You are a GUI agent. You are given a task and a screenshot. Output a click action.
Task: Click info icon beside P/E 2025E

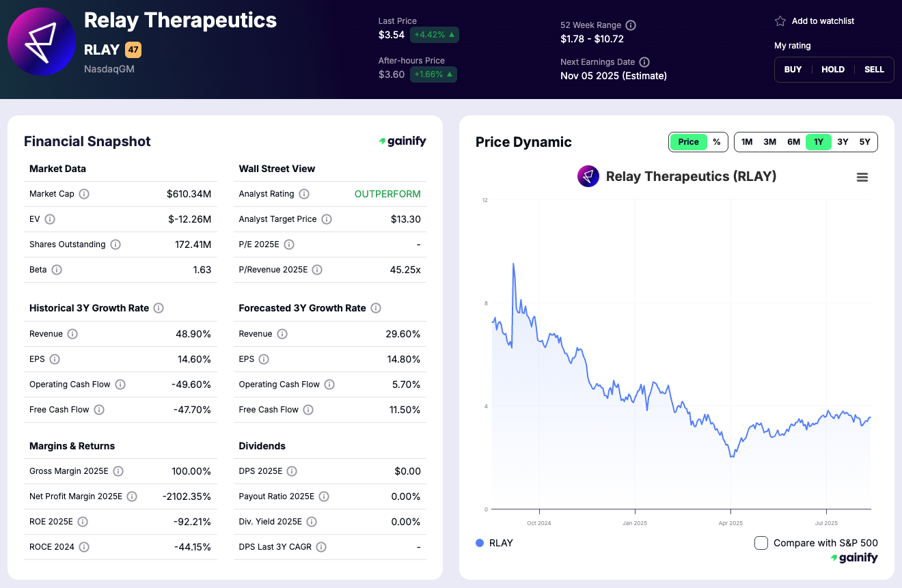[289, 244]
